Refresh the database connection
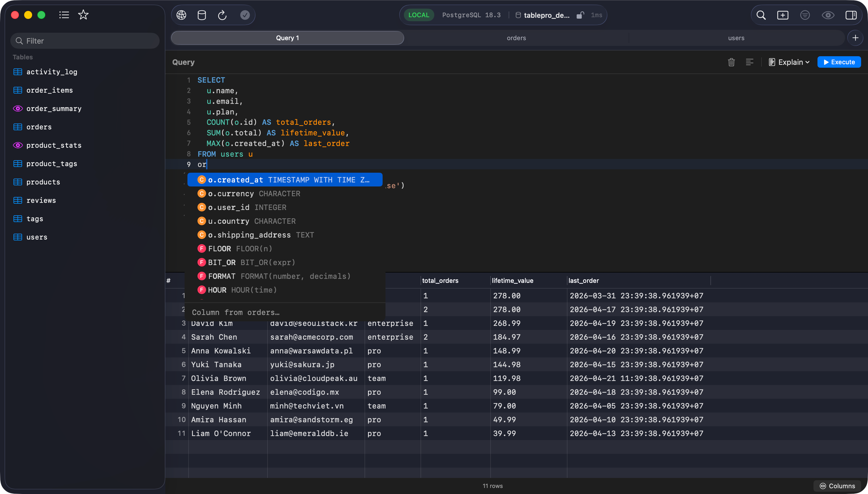This screenshot has width=868, height=494. [222, 15]
